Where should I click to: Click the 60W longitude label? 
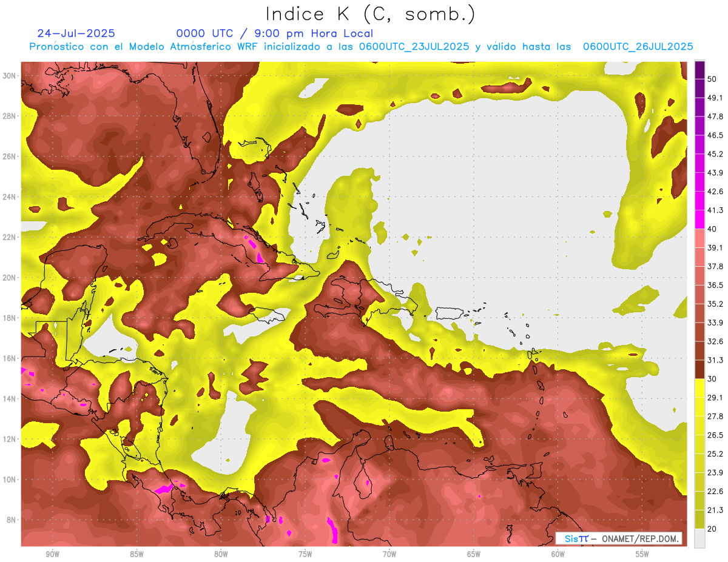pyautogui.click(x=558, y=554)
